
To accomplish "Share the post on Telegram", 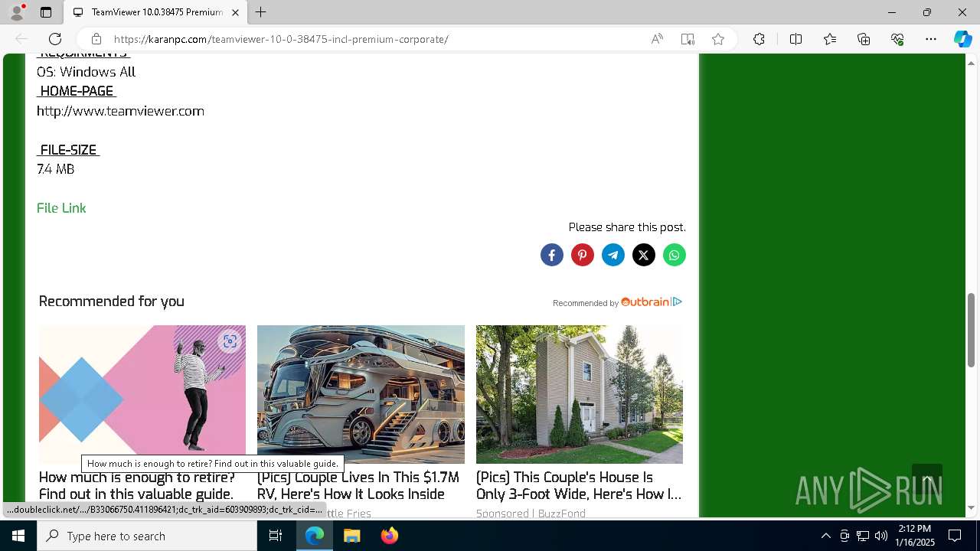I will (613, 255).
